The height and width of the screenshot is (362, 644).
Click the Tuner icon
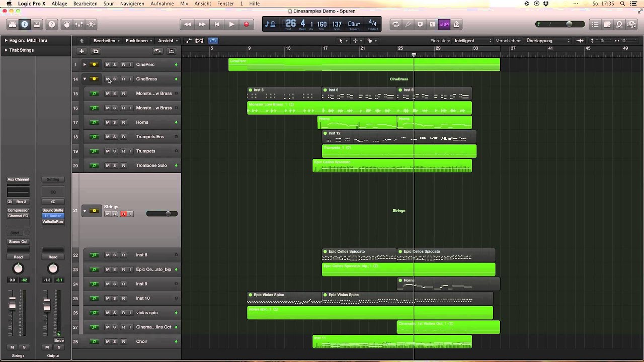pyautogui.click(x=408, y=24)
